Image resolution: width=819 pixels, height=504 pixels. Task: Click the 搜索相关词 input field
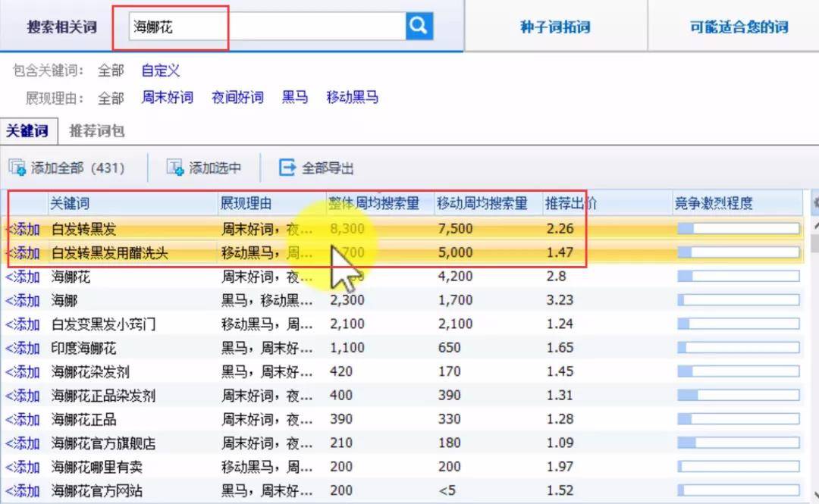[268, 26]
